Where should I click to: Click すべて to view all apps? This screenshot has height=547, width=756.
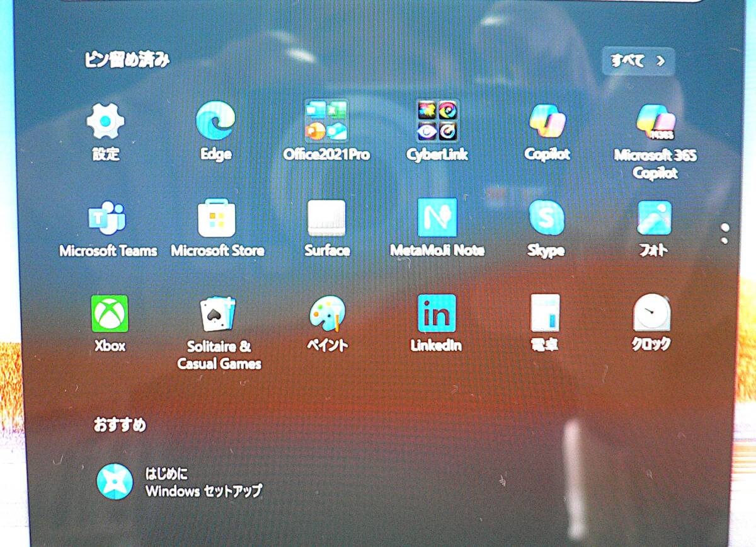[637, 60]
